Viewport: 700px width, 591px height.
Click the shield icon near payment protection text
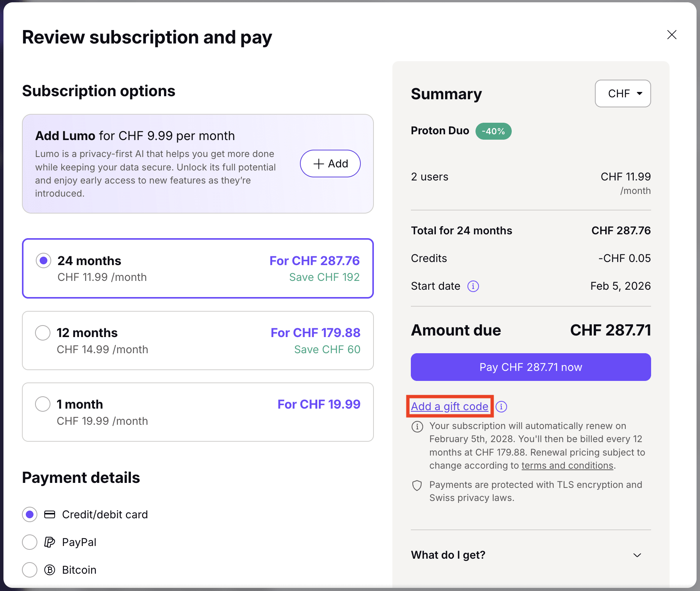[x=417, y=486]
